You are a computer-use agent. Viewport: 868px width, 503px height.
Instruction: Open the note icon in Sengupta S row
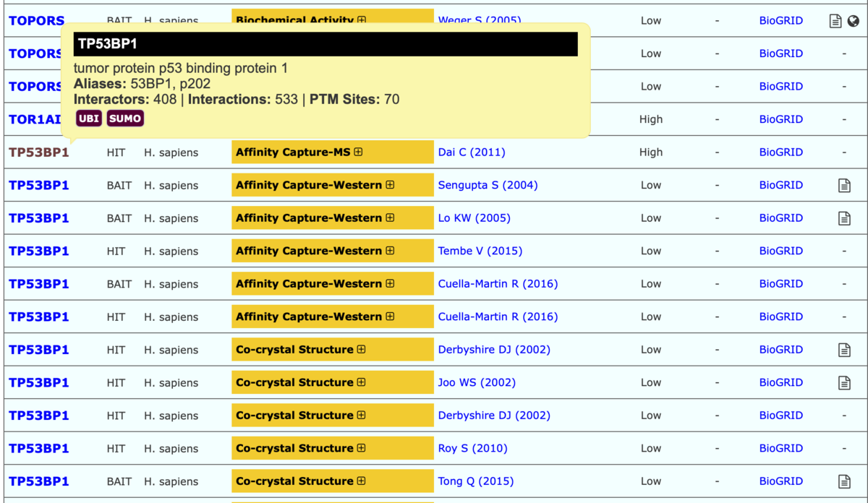(844, 186)
